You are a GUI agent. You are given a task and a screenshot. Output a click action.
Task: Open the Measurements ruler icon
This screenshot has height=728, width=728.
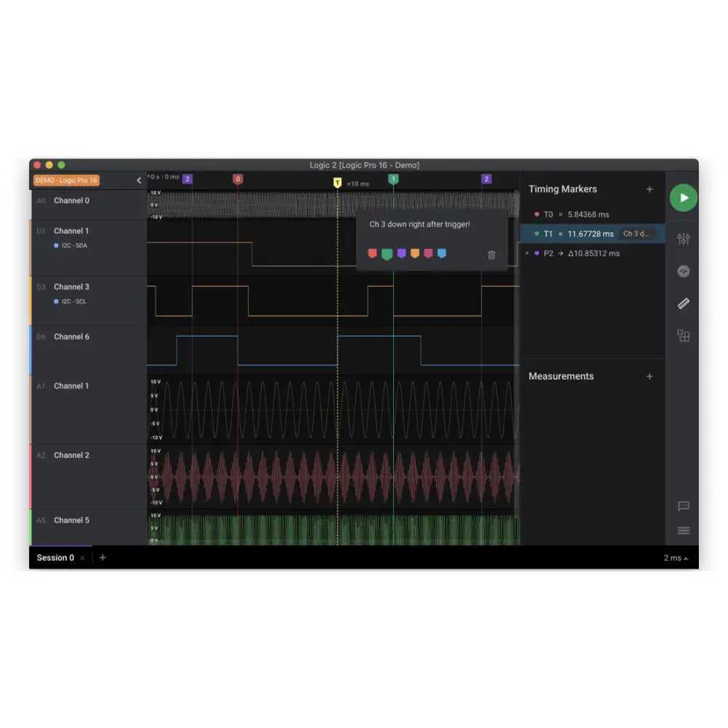pos(683,303)
